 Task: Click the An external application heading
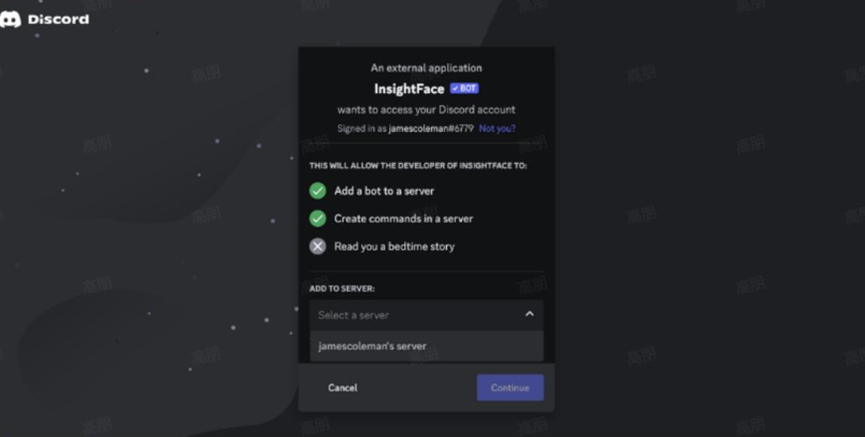click(426, 68)
